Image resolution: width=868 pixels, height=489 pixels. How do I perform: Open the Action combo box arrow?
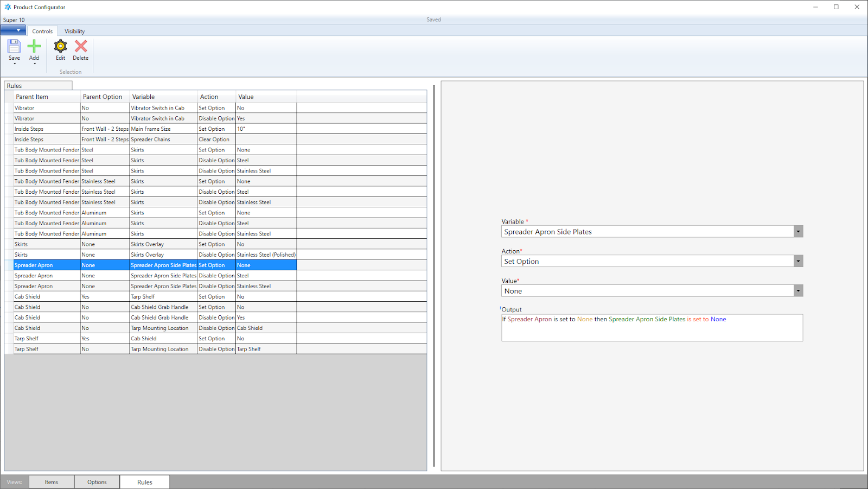coord(798,262)
